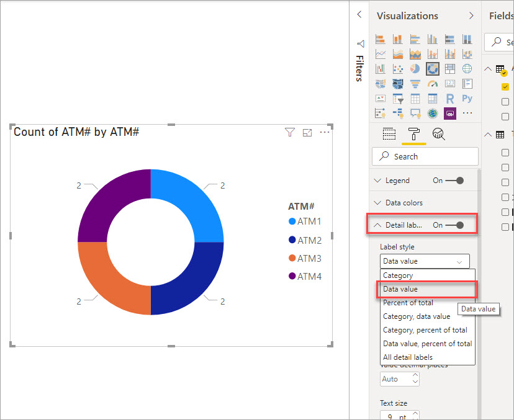
Task: Select the waterfall chart visual
Action: point(381,69)
